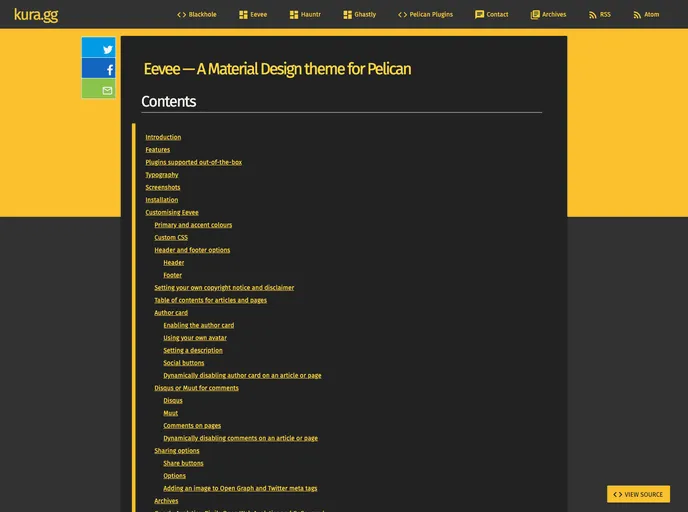Open Dynamically disabling author card link

click(x=242, y=375)
